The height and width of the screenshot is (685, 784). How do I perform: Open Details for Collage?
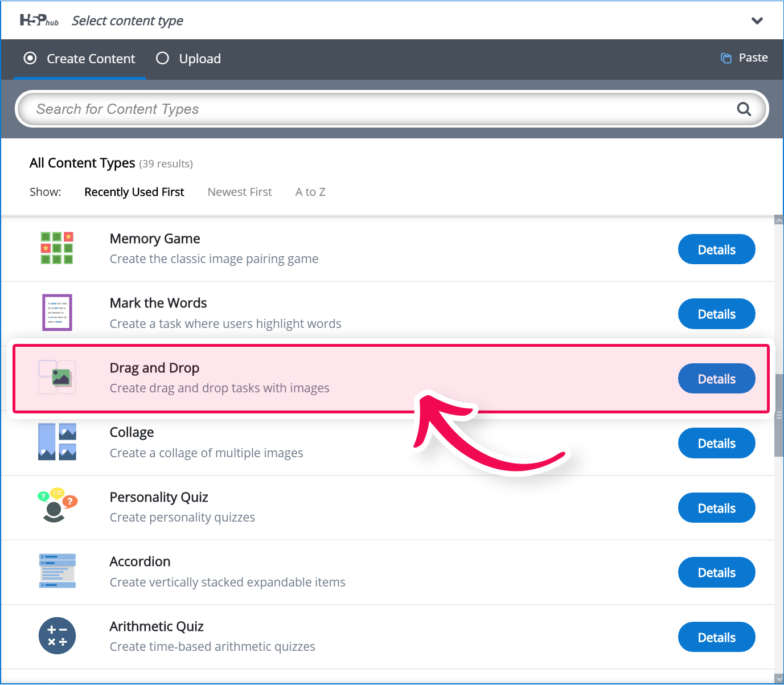pos(716,443)
